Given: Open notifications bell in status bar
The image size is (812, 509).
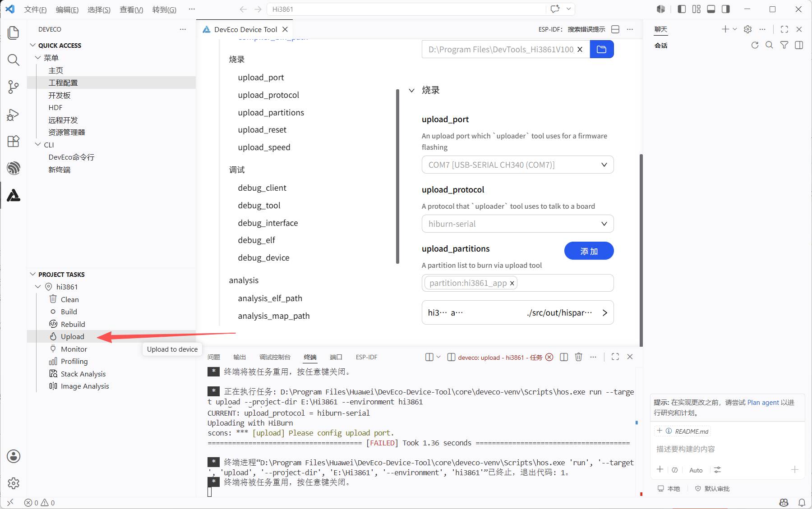Looking at the screenshot, I should [802, 502].
